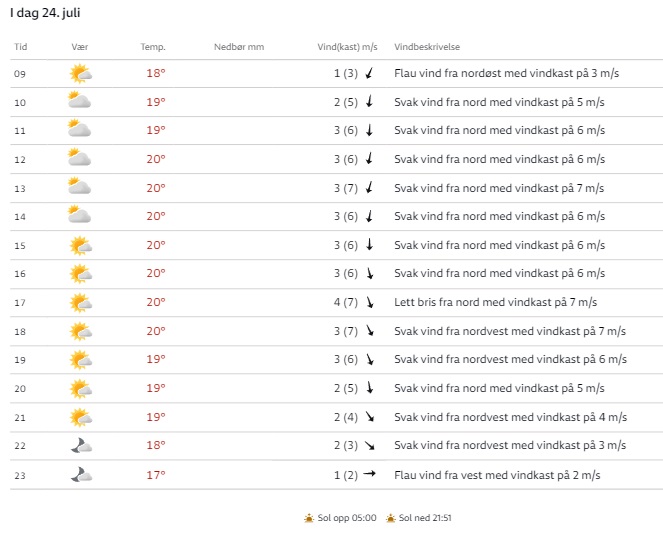Click the wind direction arrow at hour 10
This screenshot has height=535, width=663.
[x=369, y=102]
